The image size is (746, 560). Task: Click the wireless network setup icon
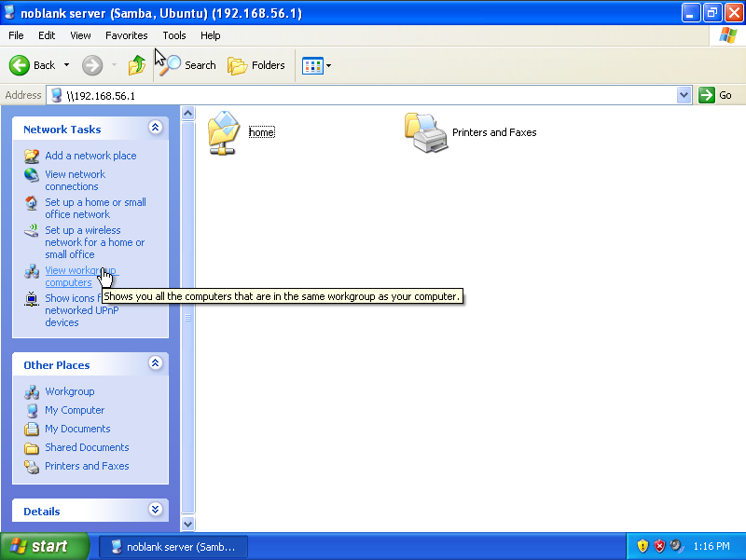tap(32, 230)
